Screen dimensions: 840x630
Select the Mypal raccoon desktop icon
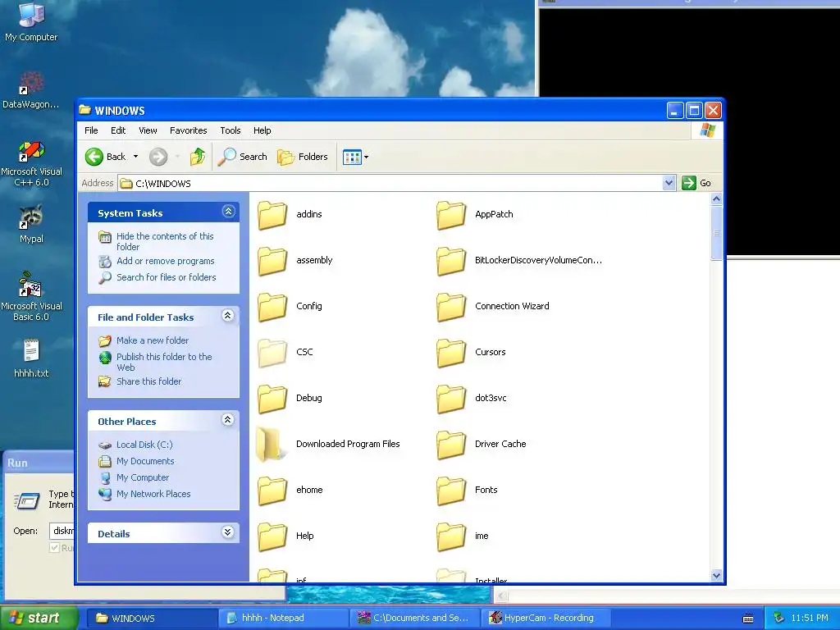(x=31, y=217)
